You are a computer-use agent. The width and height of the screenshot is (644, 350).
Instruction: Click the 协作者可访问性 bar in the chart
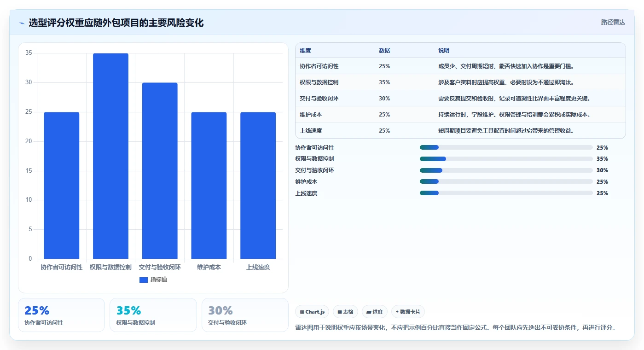click(x=62, y=185)
